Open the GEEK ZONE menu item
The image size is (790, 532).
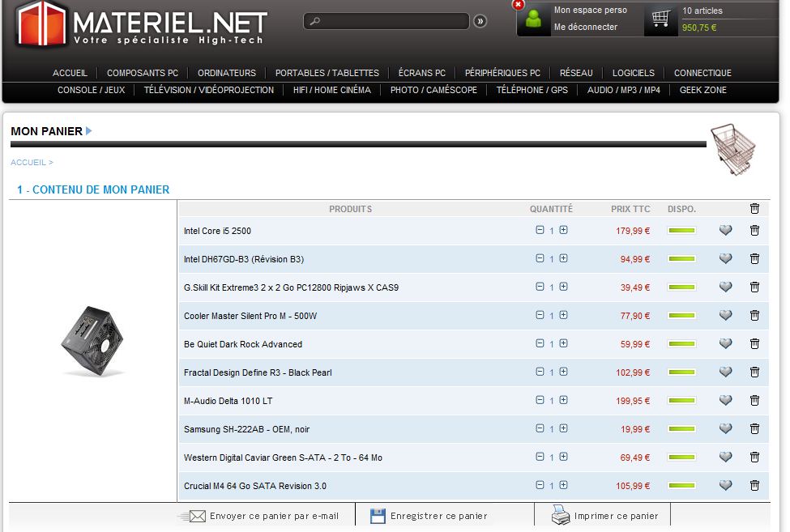(x=702, y=90)
